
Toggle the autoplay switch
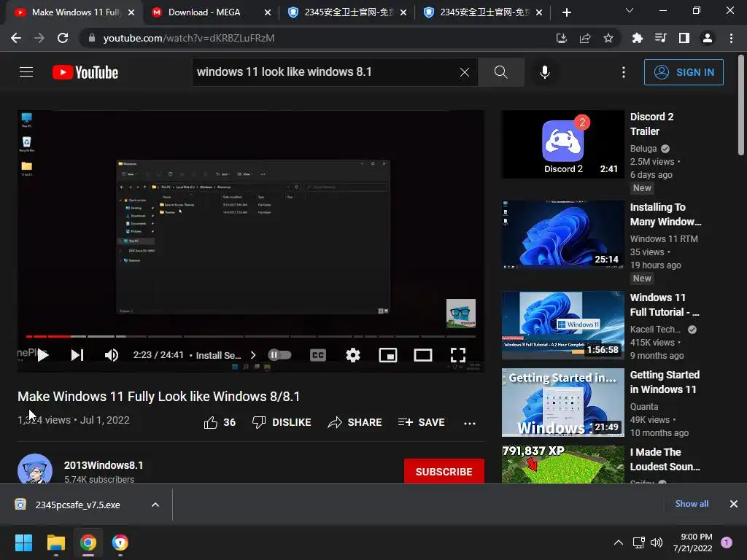point(279,355)
